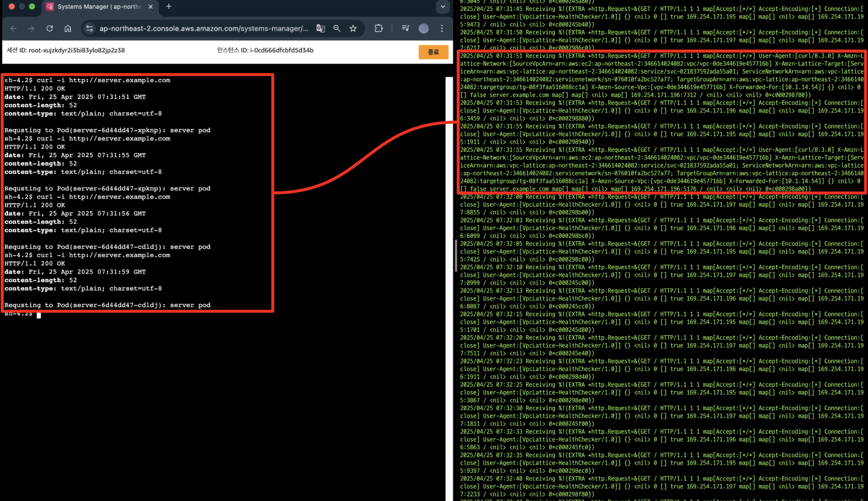Bookmark this page with the star icon
The width and height of the screenshot is (868, 501).
[x=353, y=28]
